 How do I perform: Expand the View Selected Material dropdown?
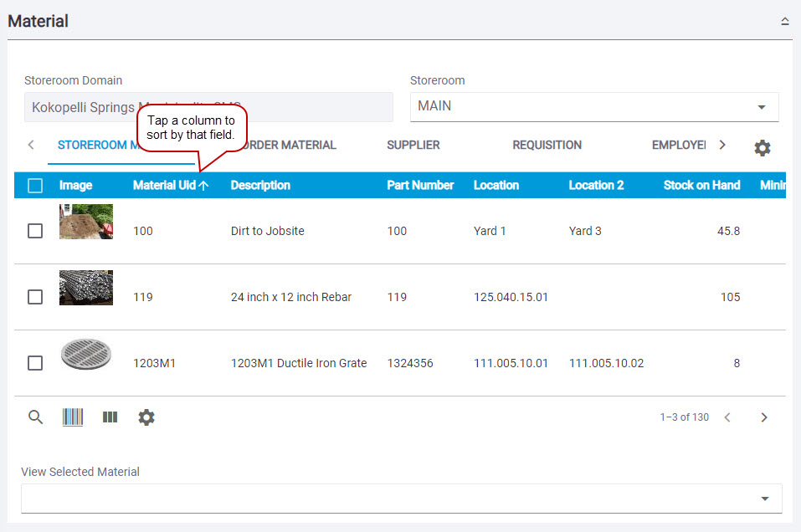click(x=401, y=499)
